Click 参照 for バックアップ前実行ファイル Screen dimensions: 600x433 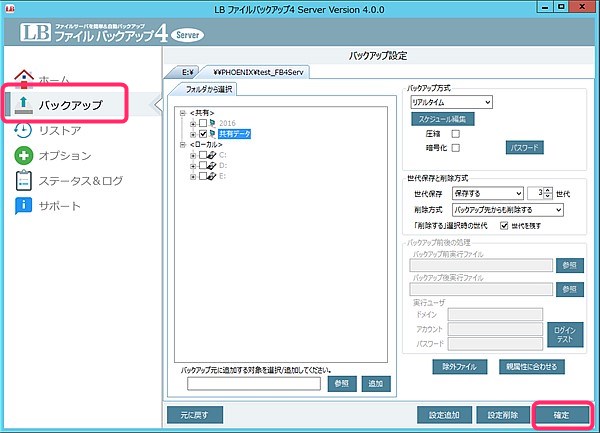click(570, 265)
